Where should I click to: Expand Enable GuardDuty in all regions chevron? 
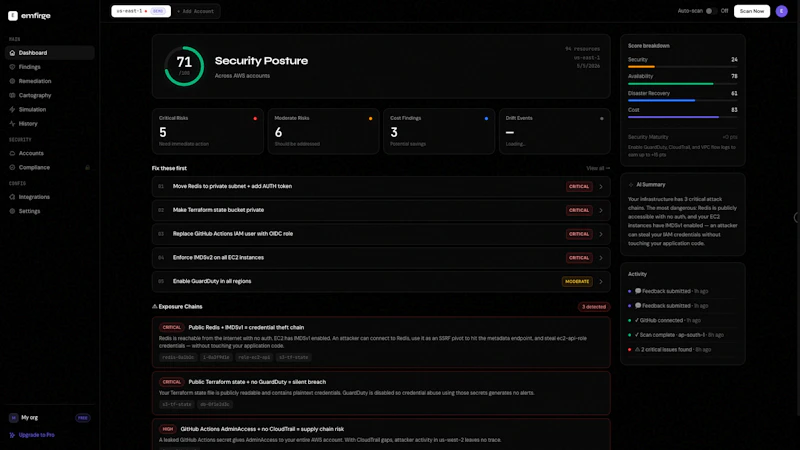click(x=601, y=282)
